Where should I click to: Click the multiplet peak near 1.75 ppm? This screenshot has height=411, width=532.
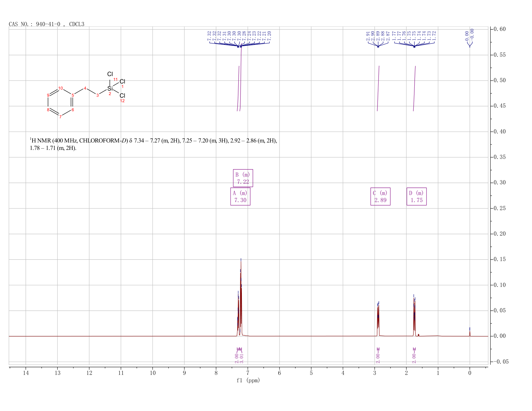tap(414, 316)
